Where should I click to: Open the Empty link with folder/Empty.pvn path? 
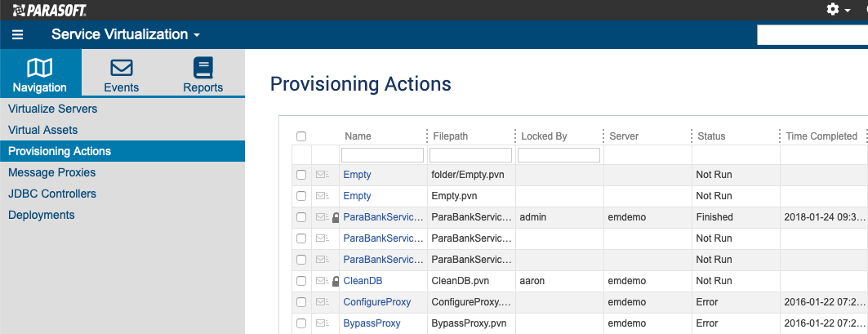tap(357, 175)
